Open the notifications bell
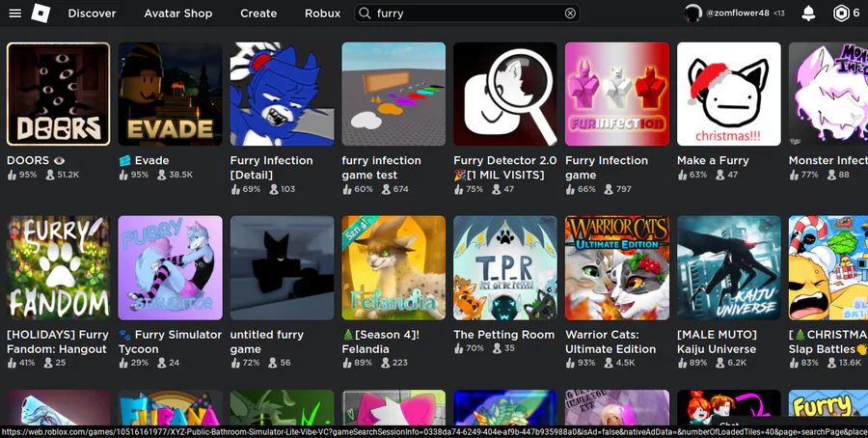 pos(809,14)
